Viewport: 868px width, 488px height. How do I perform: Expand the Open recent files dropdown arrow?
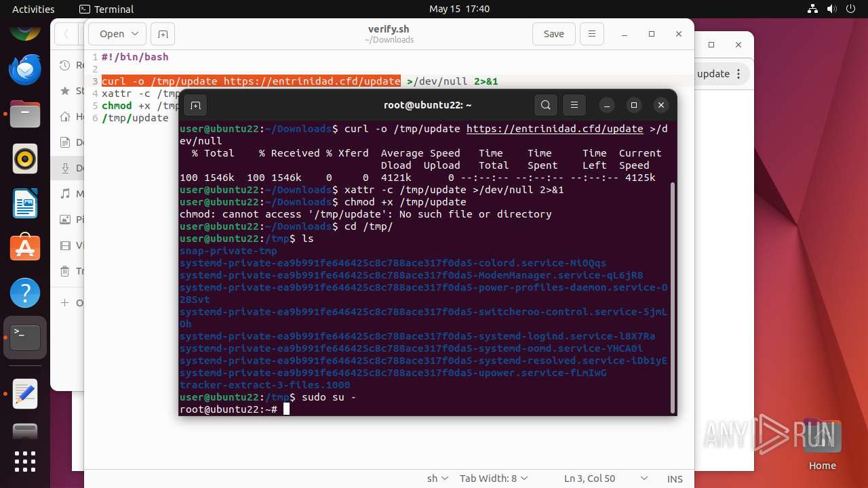coord(135,34)
